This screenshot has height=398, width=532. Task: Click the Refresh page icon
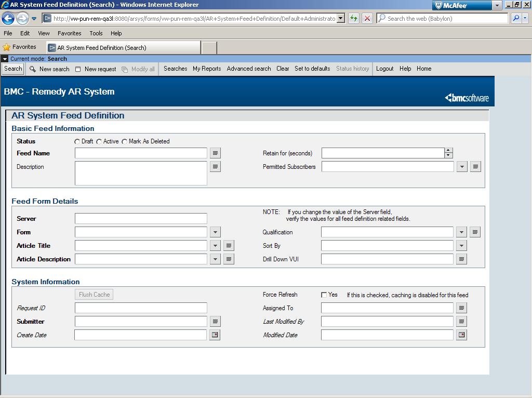[353, 18]
